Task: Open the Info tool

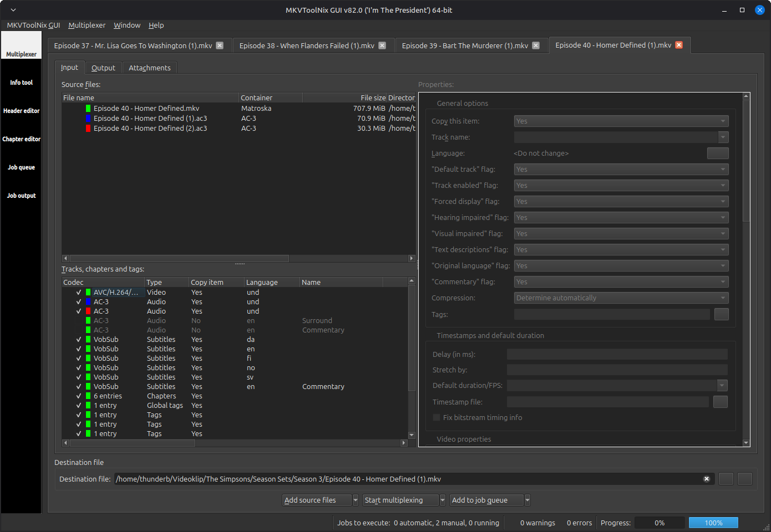Action: (21, 83)
